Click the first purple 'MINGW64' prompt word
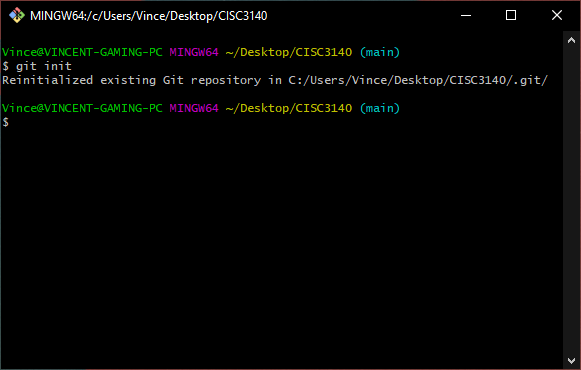 point(194,52)
